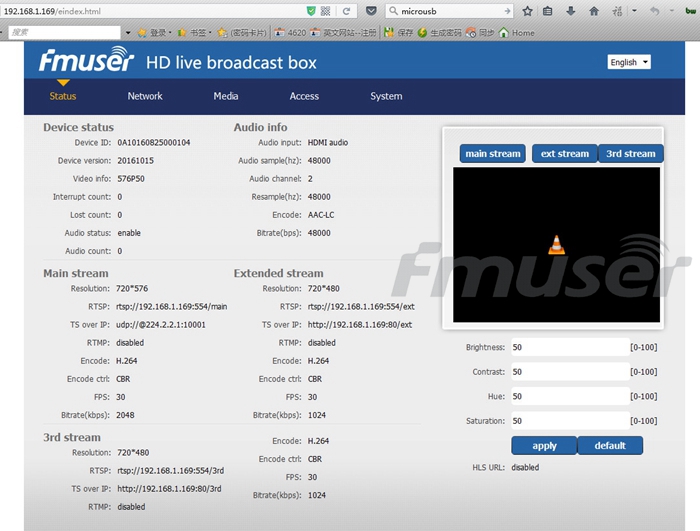The width and height of the screenshot is (700, 531).
Task: Click the bookmark star icon in toolbar
Action: coord(527,11)
